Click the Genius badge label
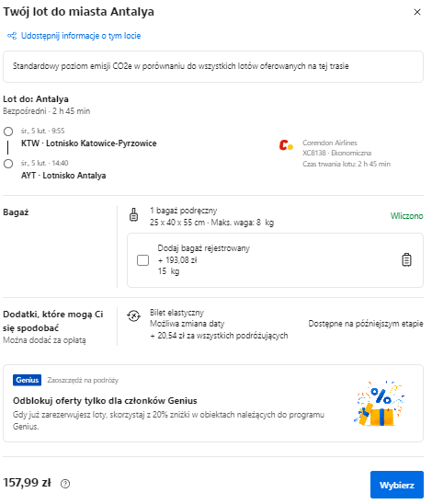This screenshot has width=432, height=504. (27, 380)
